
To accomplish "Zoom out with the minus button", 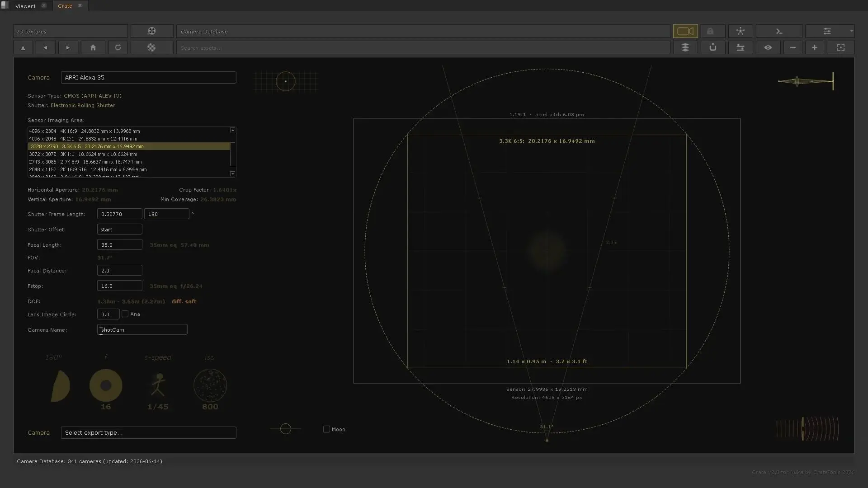I will click(793, 47).
